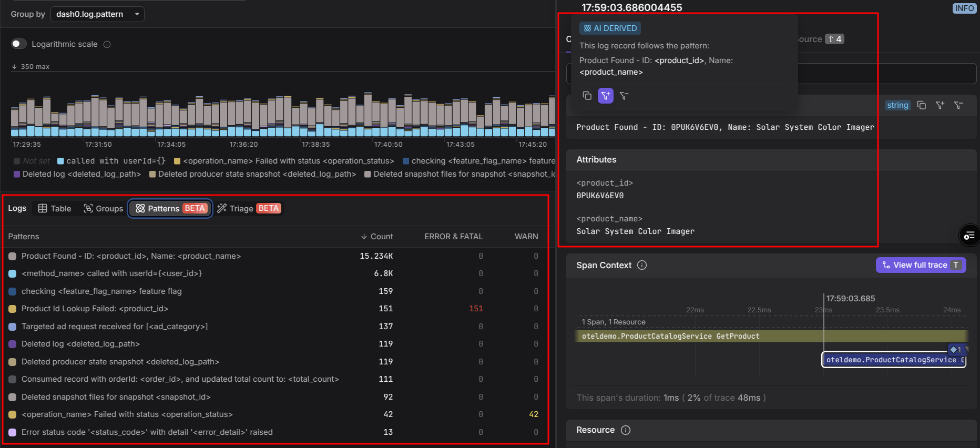
Task: Click swatch for Targeted ad request row
Action: 13,327
